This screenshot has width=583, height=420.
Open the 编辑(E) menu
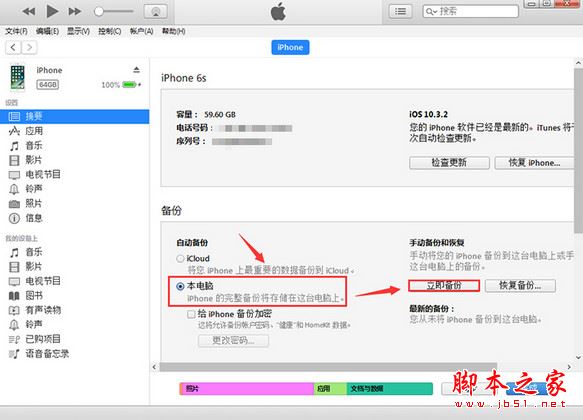47,31
